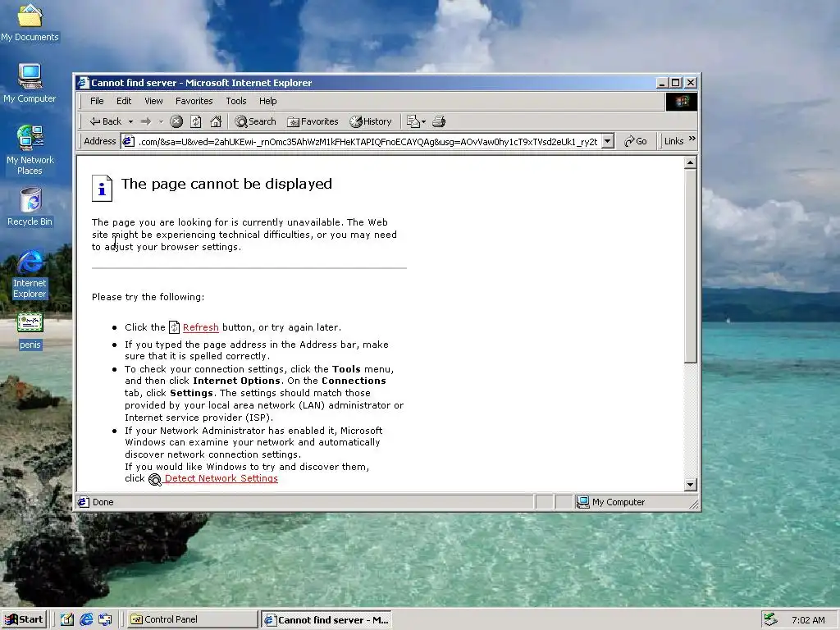
Task: Click the "Please try the following:" text
Action: pos(148,297)
